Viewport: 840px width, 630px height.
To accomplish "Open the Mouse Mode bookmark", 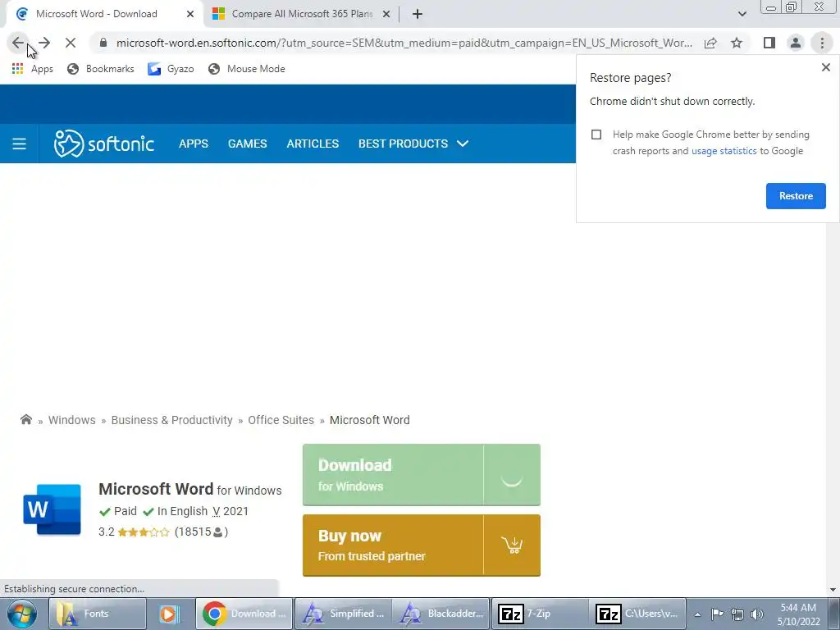I will [247, 69].
